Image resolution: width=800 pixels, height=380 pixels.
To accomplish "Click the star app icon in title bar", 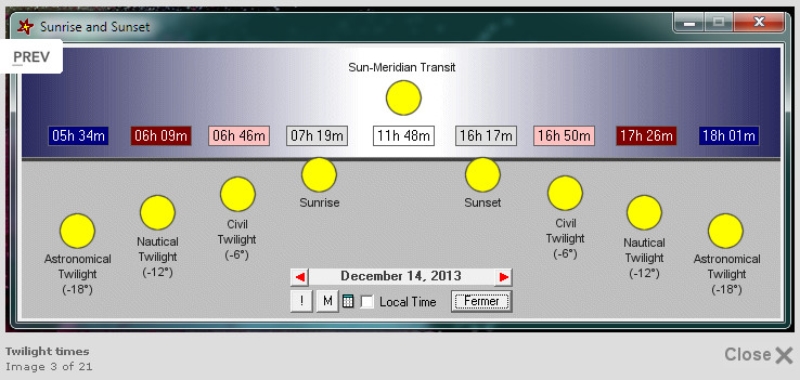I will tap(25, 27).
